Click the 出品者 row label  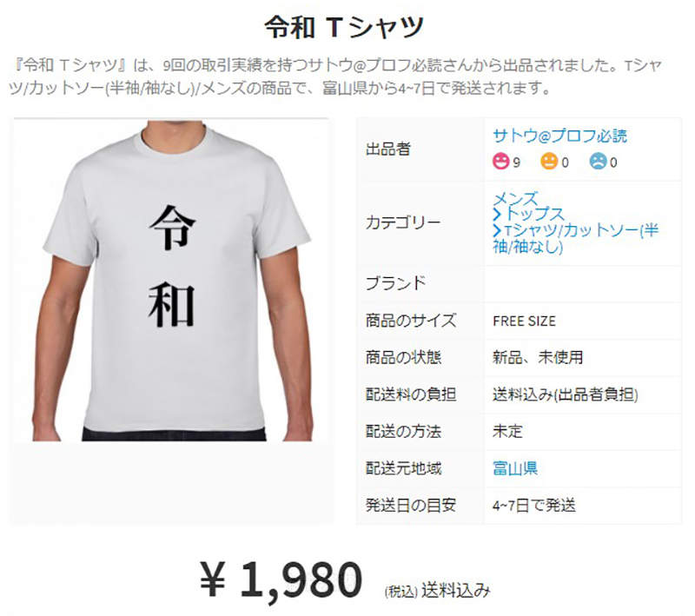pyautogui.click(x=387, y=149)
